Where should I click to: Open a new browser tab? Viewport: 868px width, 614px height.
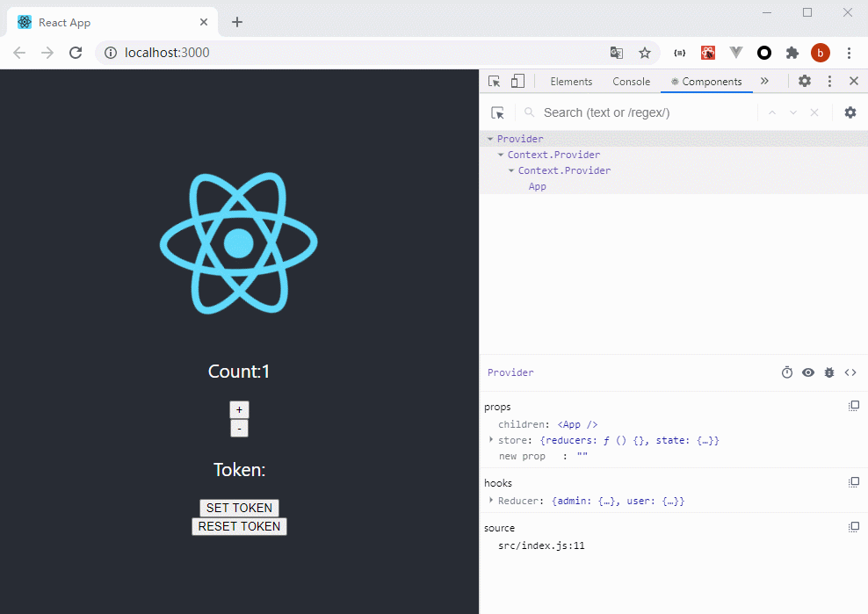(x=237, y=22)
